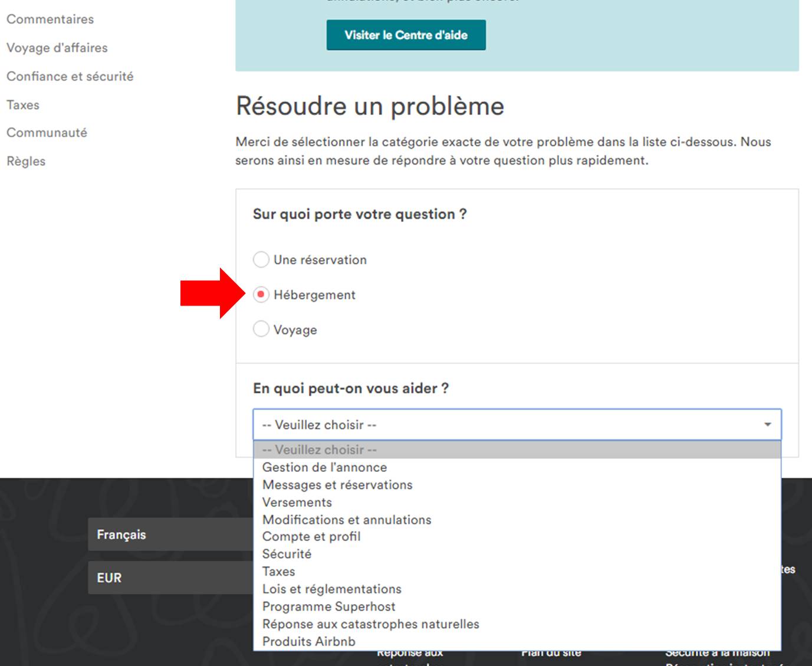This screenshot has width=812, height=666.
Task: Open the Communauté sidebar link
Action: click(x=47, y=133)
